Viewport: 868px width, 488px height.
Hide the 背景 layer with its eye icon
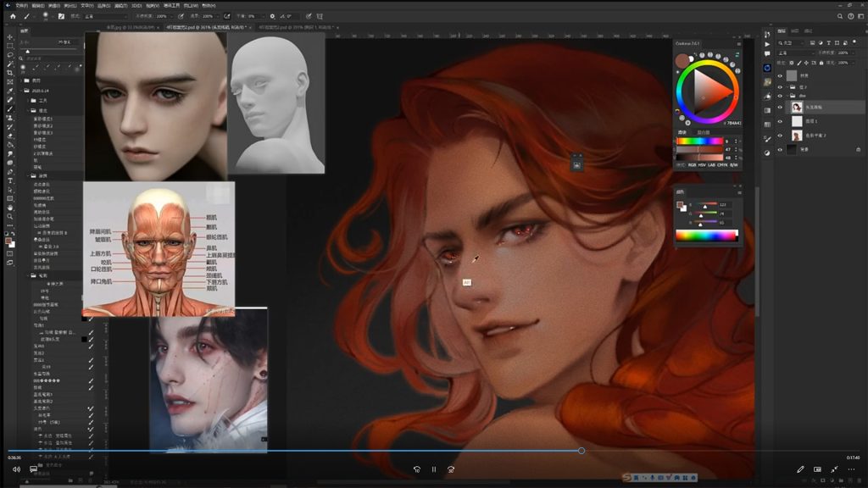pos(780,149)
